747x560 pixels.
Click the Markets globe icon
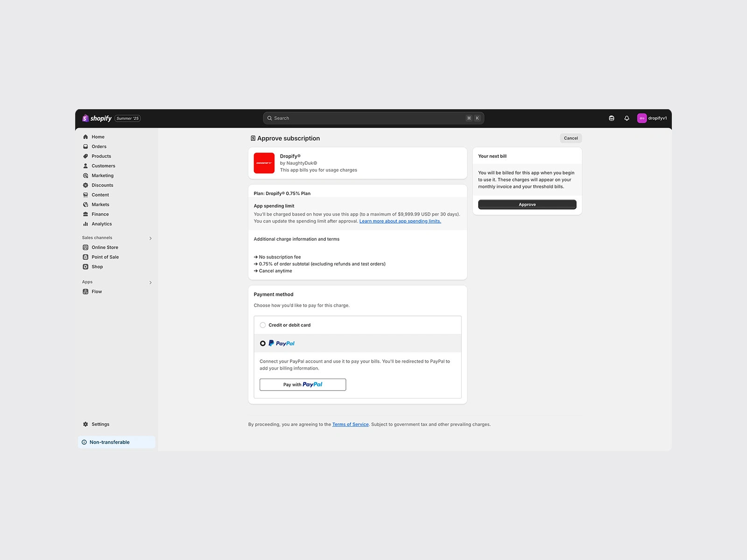pyautogui.click(x=85, y=205)
